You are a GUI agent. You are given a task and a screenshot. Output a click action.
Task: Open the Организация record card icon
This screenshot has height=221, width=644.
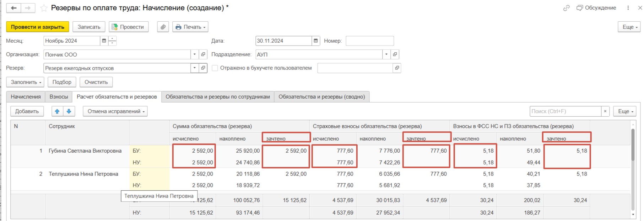203,54
